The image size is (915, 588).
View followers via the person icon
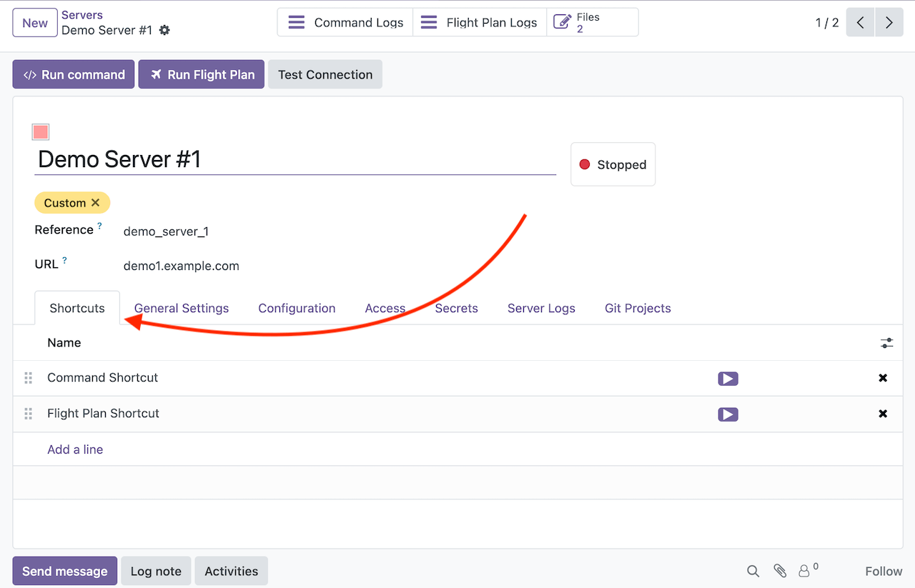[803, 571]
